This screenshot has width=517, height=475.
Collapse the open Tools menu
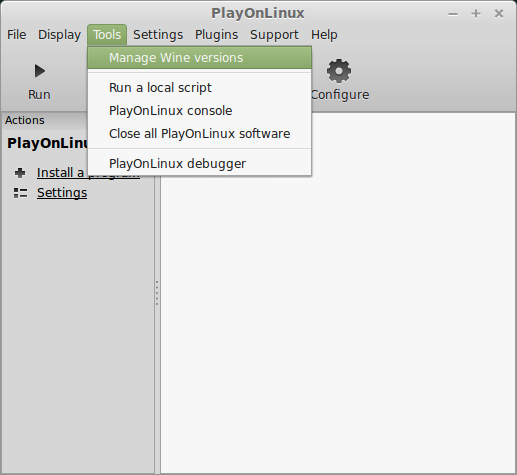pyautogui.click(x=107, y=35)
